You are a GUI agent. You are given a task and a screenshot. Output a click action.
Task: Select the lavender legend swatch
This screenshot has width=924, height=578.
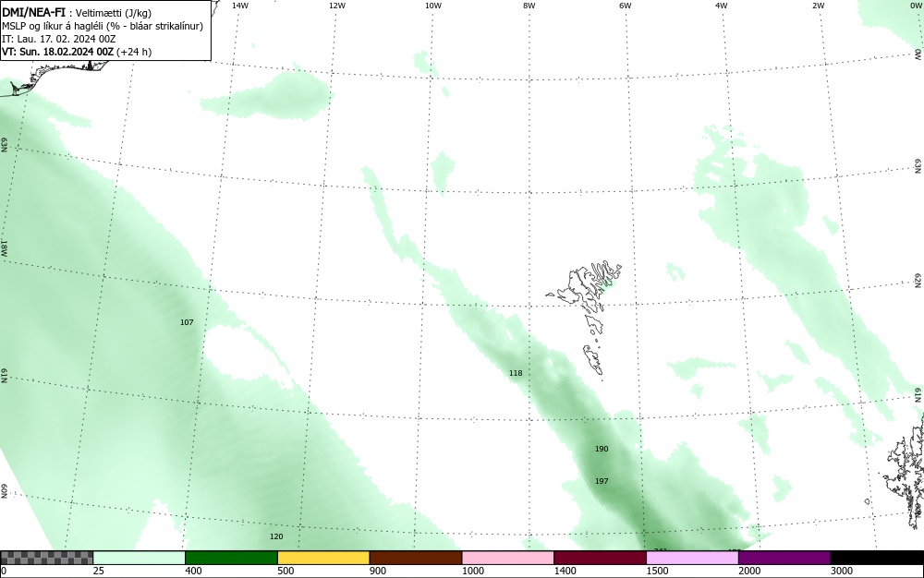pos(692,558)
